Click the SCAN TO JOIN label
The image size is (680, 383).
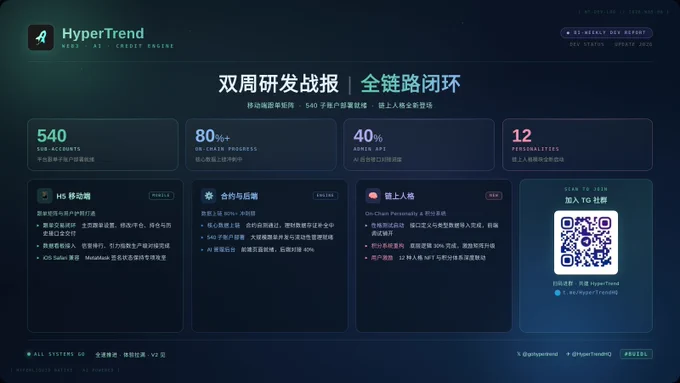tap(586, 189)
